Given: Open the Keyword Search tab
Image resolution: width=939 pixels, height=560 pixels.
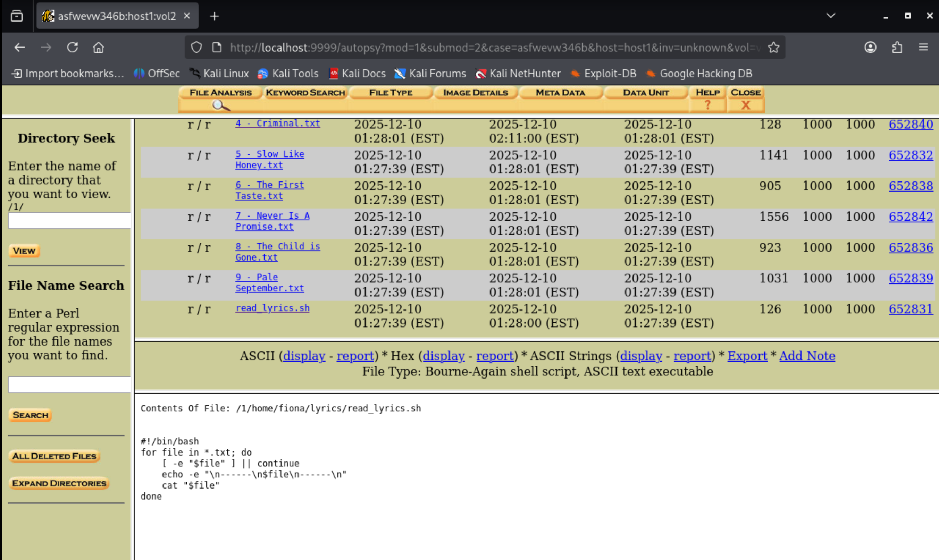Looking at the screenshot, I should (x=305, y=92).
